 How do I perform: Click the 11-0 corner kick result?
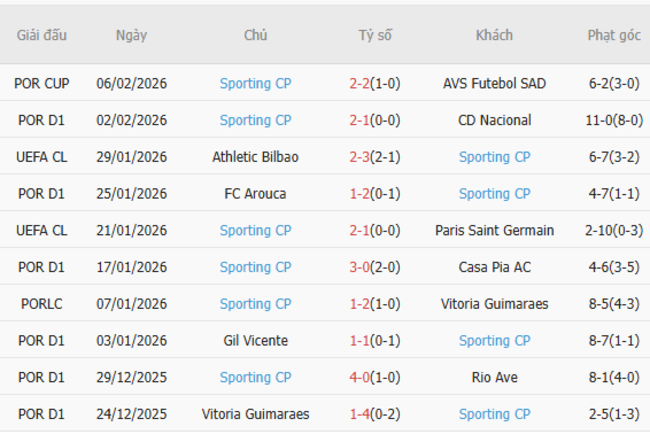pyautogui.click(x=600, y=121)
